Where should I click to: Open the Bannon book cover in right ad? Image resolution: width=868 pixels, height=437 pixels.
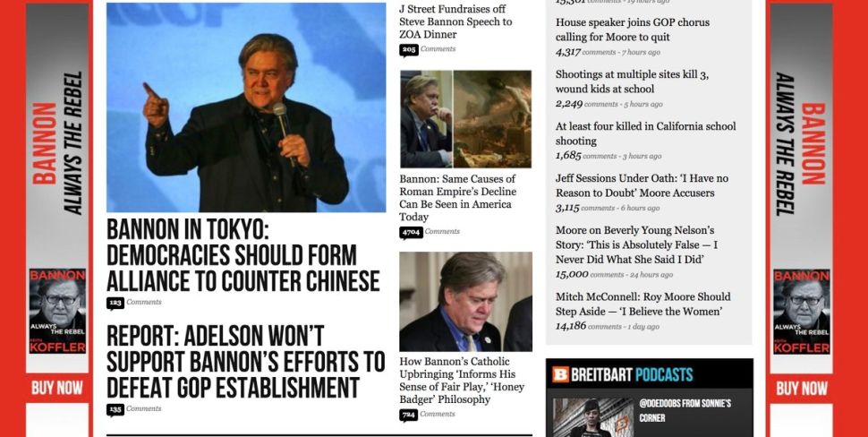coord(802,312)
